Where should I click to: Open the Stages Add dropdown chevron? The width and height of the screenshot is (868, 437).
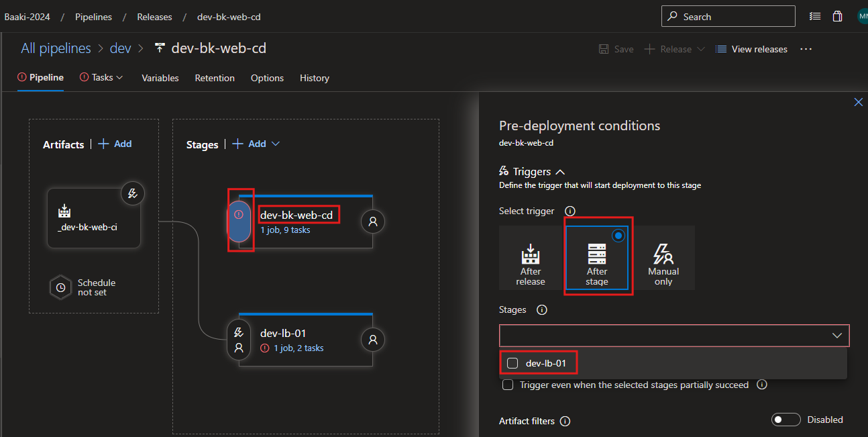(x=275, y=144)
